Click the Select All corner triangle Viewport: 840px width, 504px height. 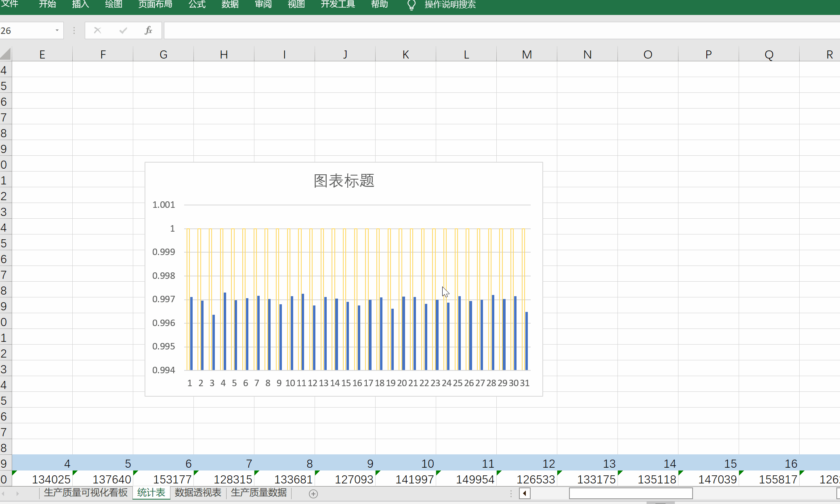point(6,54)
